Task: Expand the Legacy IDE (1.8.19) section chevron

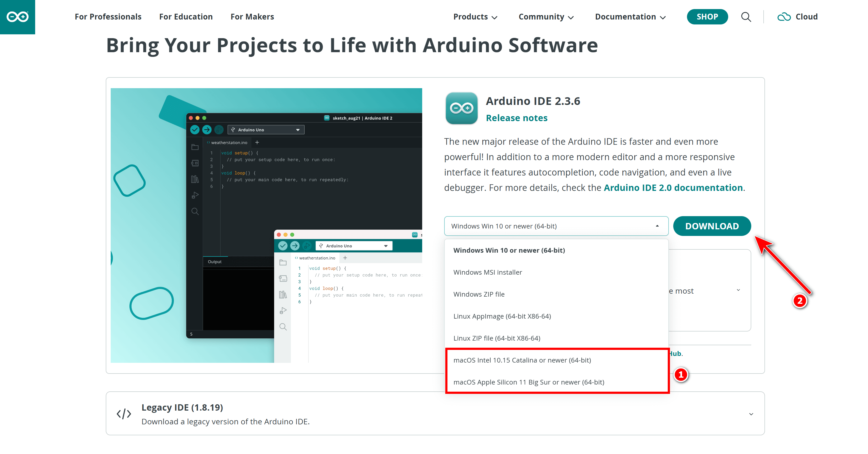Action: (751, 414)
